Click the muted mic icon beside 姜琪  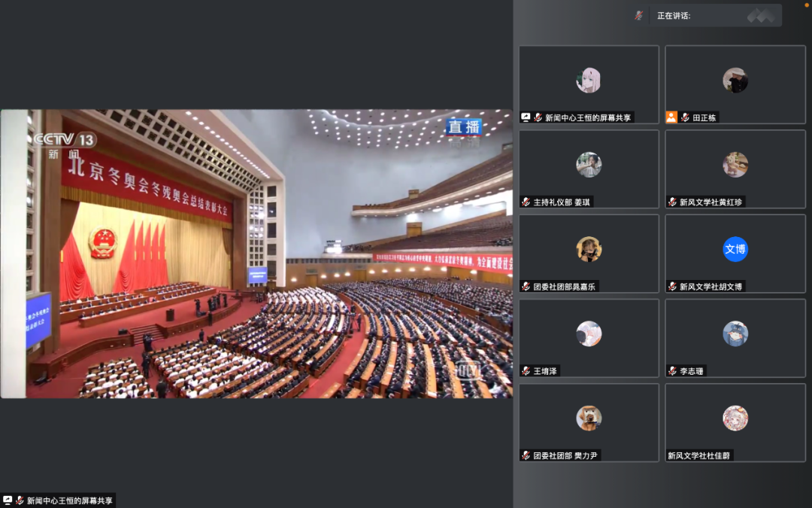click(526, 202)
